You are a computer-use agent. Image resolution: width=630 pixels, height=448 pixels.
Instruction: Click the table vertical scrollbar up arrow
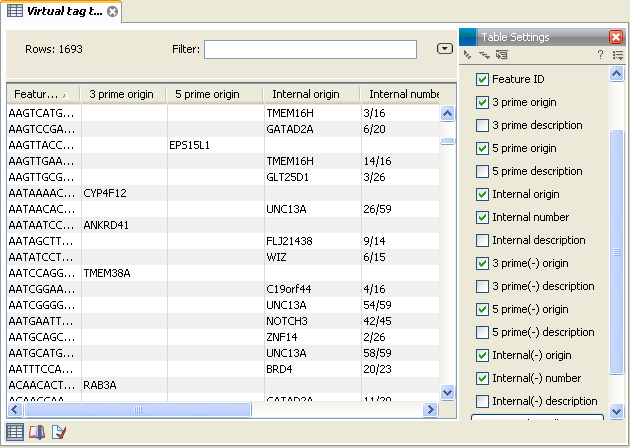point(448,114)
